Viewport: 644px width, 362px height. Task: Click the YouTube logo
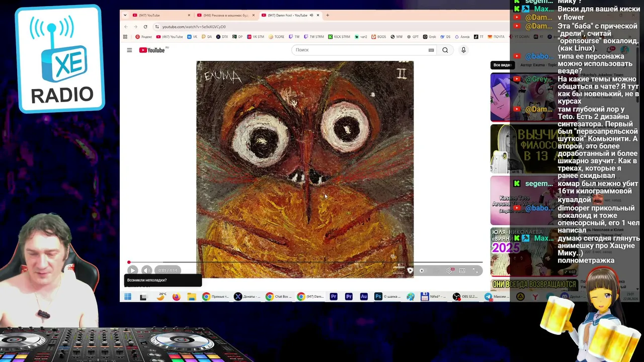152,50
